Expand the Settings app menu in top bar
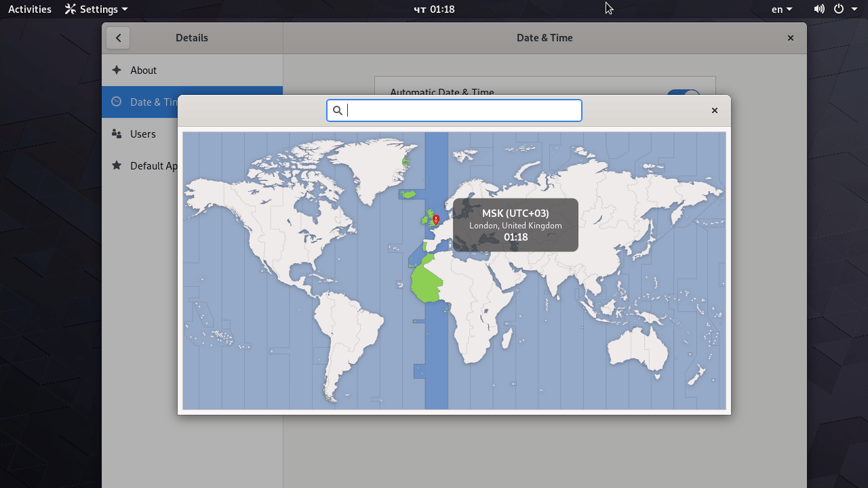Screen dimensions: 868x488 [96, 9]
